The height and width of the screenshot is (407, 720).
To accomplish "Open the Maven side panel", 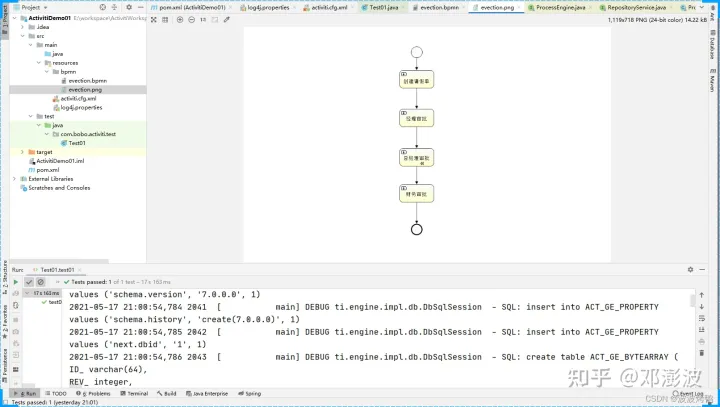I will pyautogui.click(x=712, y=80).
